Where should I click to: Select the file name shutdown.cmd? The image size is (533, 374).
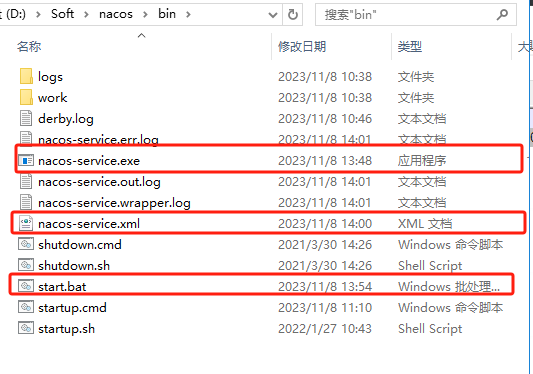80,244
